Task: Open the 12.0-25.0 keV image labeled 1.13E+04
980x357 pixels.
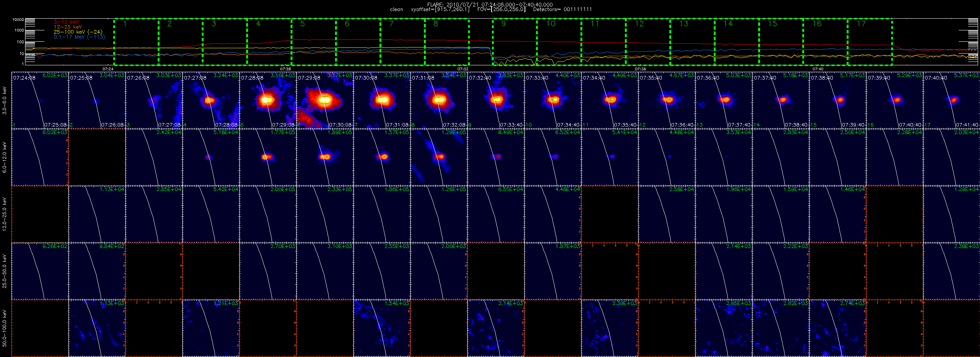Action: click(97, 214)
